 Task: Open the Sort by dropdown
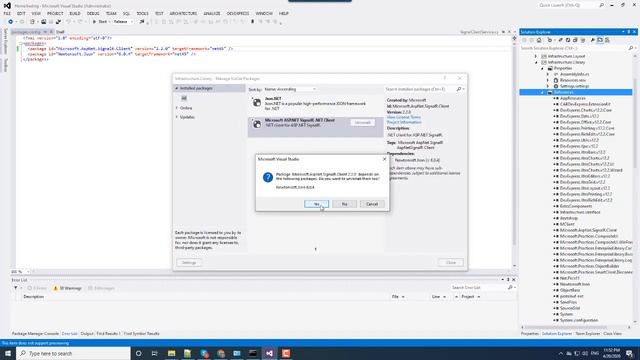pos(290,89)
